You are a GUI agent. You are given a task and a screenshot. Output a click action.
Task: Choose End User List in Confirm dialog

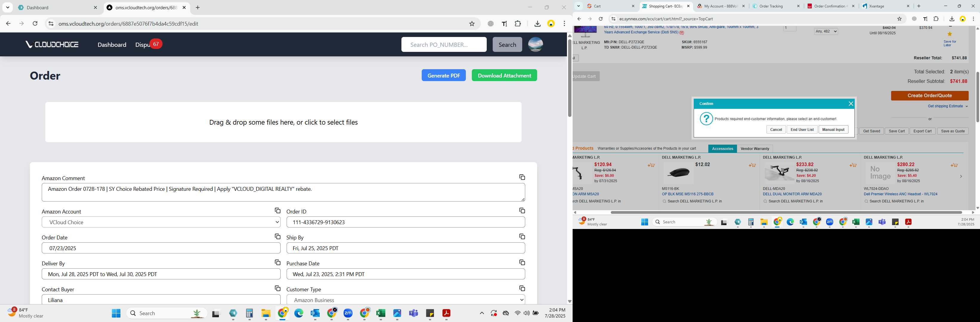click(802, 130)
